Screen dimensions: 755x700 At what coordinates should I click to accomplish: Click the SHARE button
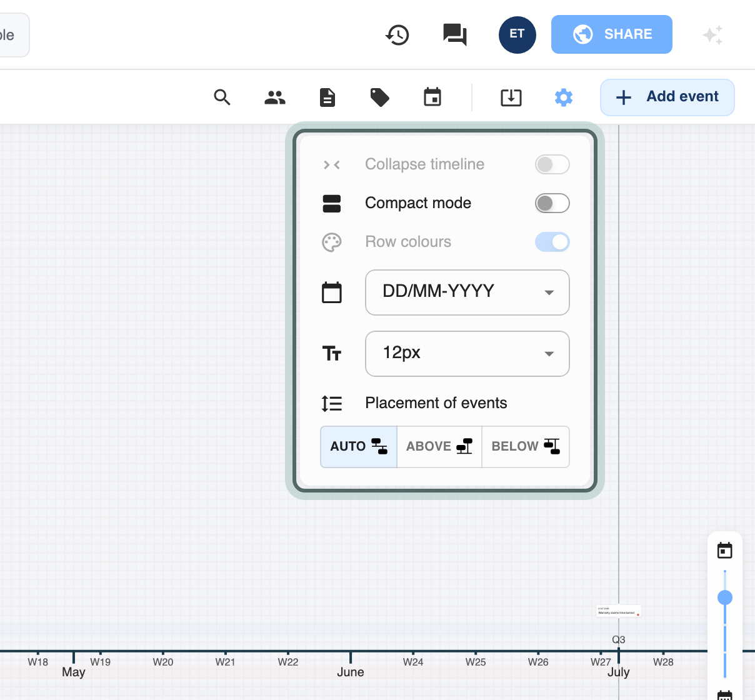pos(612,34)
